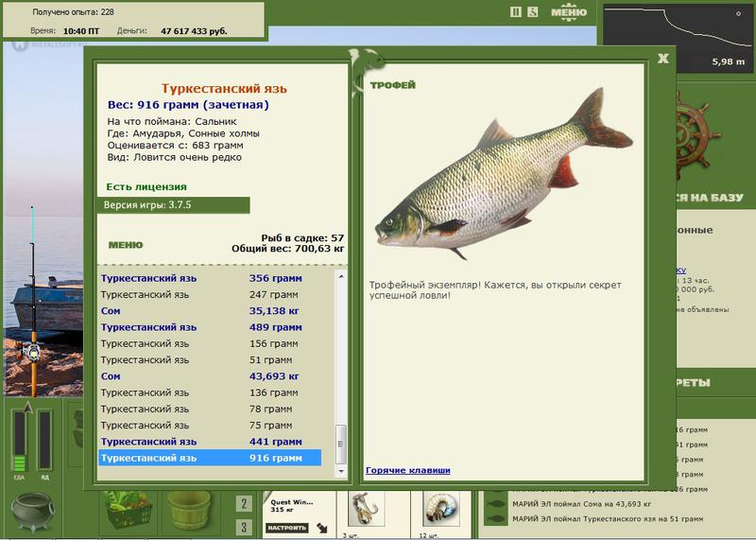Click the fish list scrollbar up arrow
The image size is (756, 540).
(341, 276)
